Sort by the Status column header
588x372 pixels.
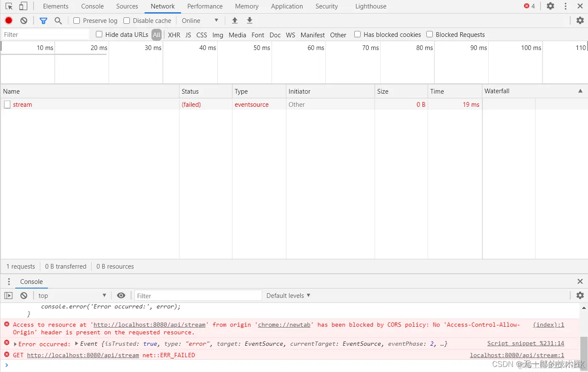pyautogui.click(x=206, y=92)
